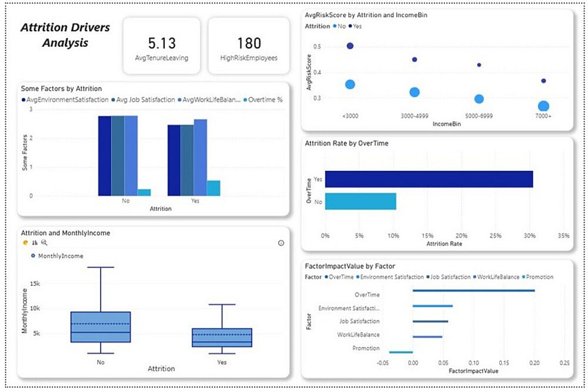The width and height of the screenshot is (588, 392).
Task: Click the yellow palette icon in box plot toolbar
Action: click(x=25, y=243)
